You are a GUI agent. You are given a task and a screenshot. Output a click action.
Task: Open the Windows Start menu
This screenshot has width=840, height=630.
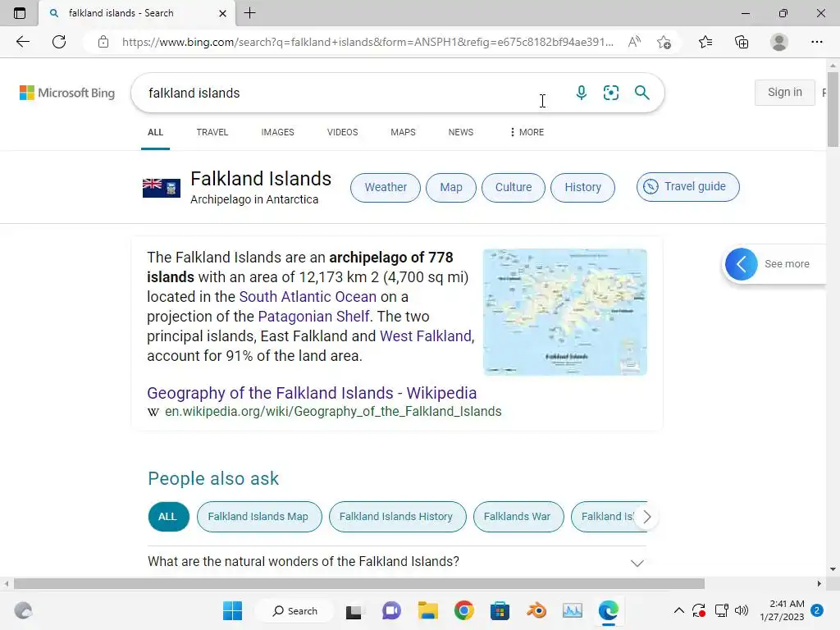pyautogui.click(x=232, y=610)
